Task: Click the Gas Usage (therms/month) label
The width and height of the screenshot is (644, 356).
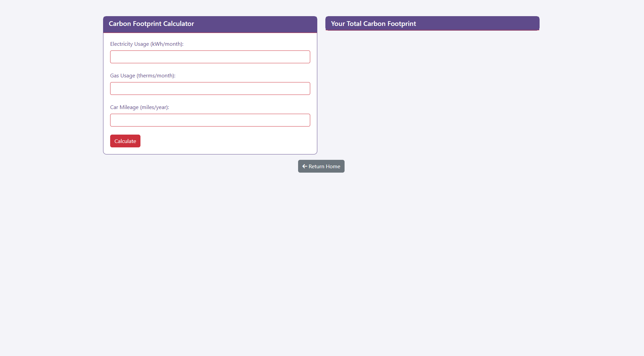Action: click(142, 76)
